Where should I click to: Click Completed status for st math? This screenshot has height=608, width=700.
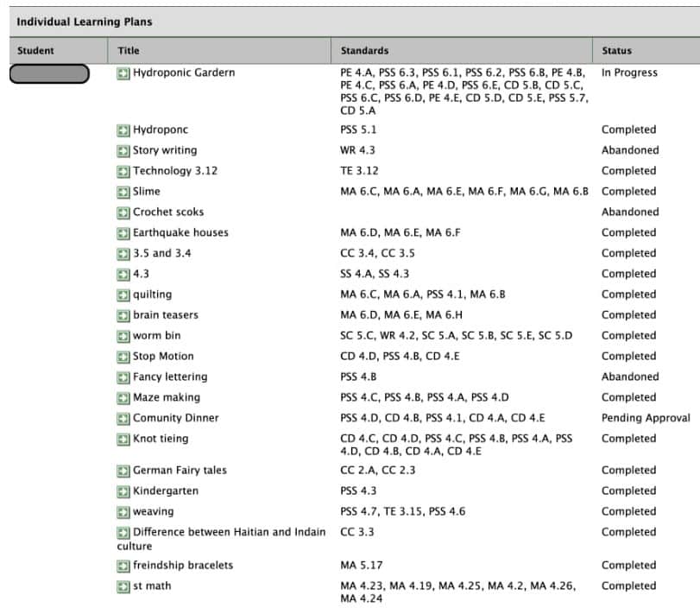pos(628,586)
